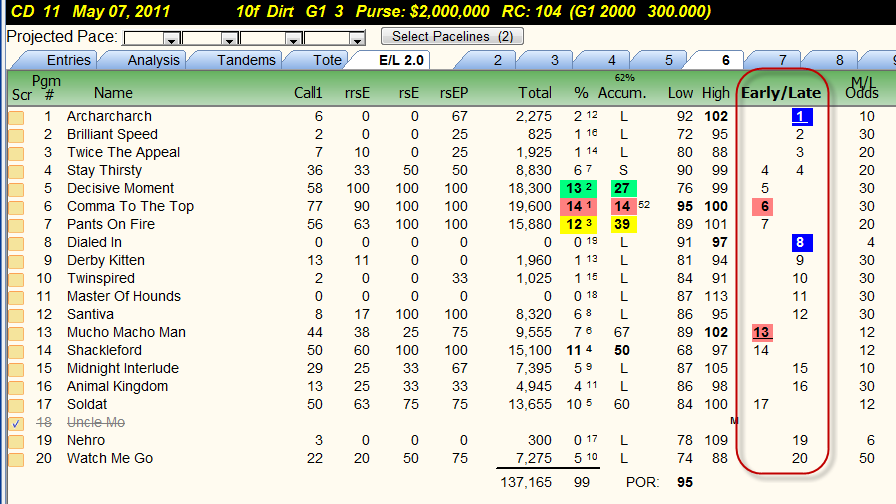896x504 pixels.
Task: Select the horse name Shackleford
Action: coord(104,350)
